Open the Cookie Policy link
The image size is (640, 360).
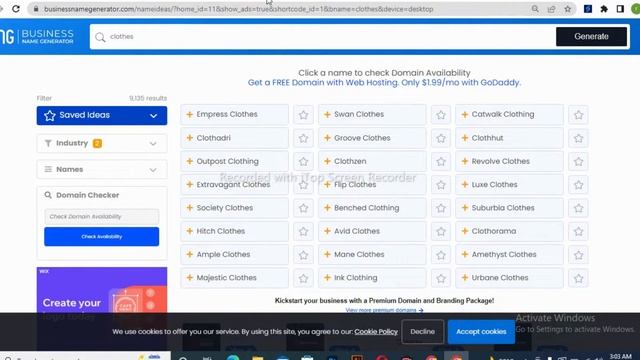[376, 331]
